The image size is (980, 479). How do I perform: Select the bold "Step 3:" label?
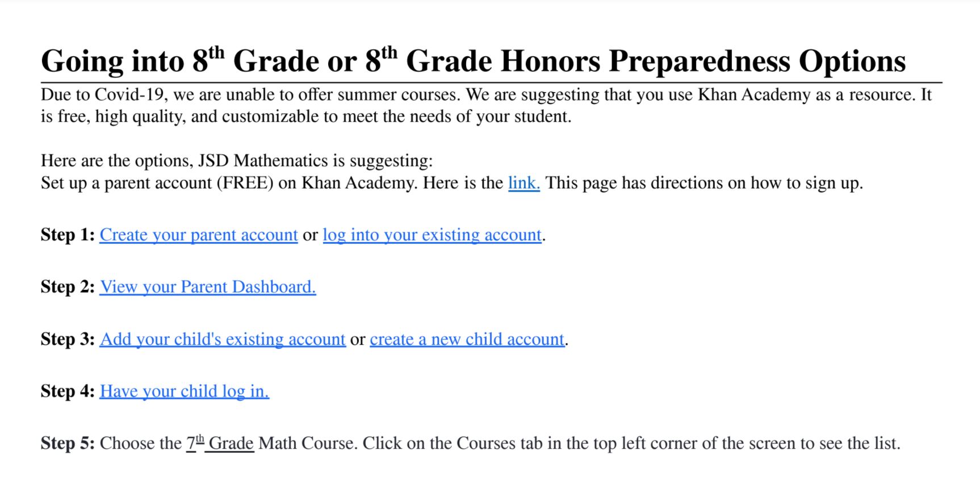[68, 339]
